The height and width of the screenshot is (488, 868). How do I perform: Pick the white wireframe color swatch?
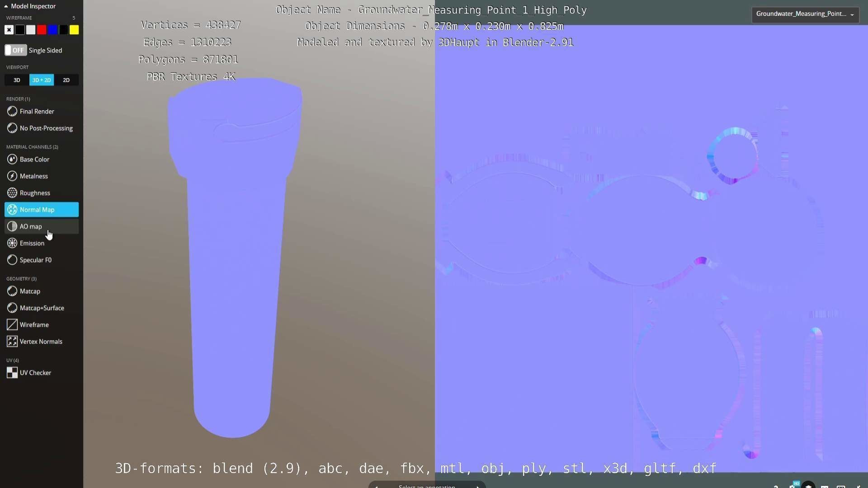(31, 30)
